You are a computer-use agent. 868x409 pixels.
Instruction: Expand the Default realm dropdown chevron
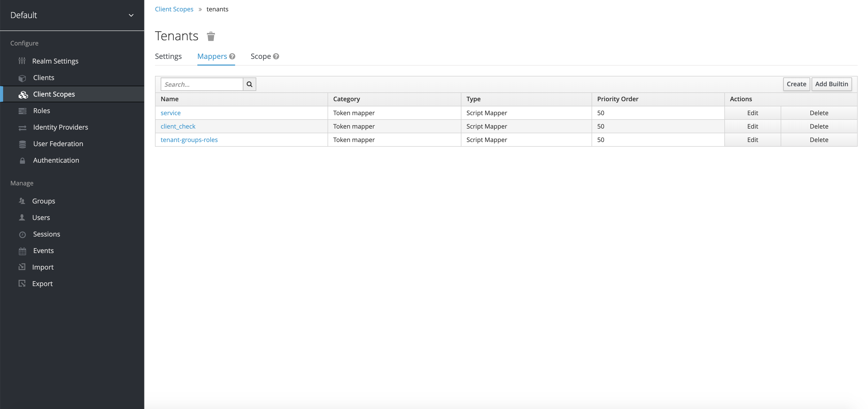pyautogui.click(x=131, y=15)
